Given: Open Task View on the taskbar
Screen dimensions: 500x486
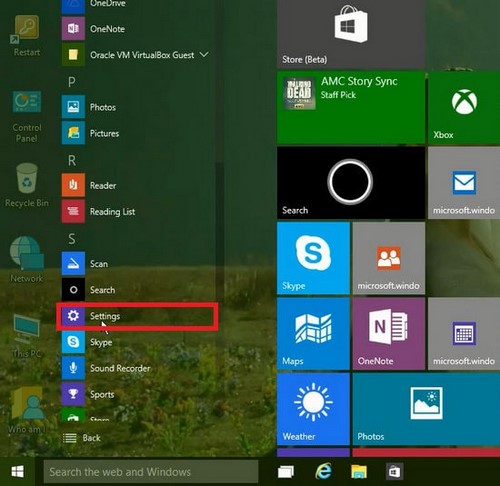Looking at the screenshot, I should (286, 471).
